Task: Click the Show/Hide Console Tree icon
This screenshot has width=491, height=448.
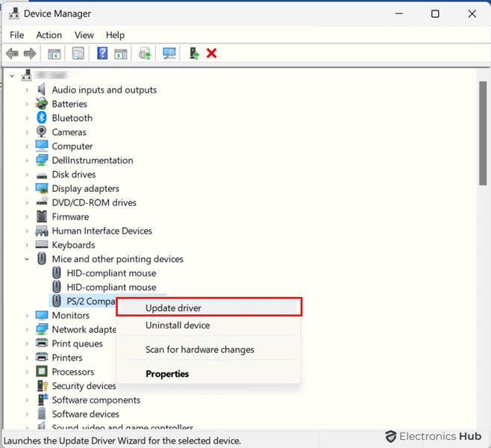Action: click(54, 54)
